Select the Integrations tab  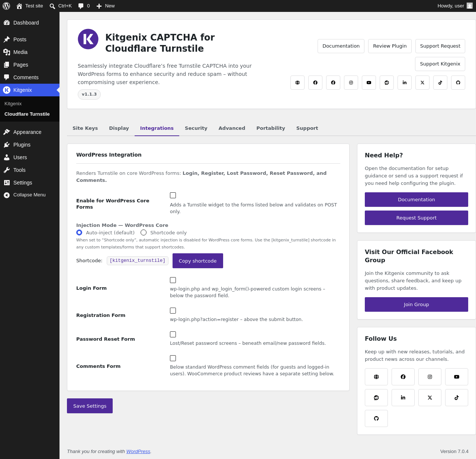coord(157,128)
